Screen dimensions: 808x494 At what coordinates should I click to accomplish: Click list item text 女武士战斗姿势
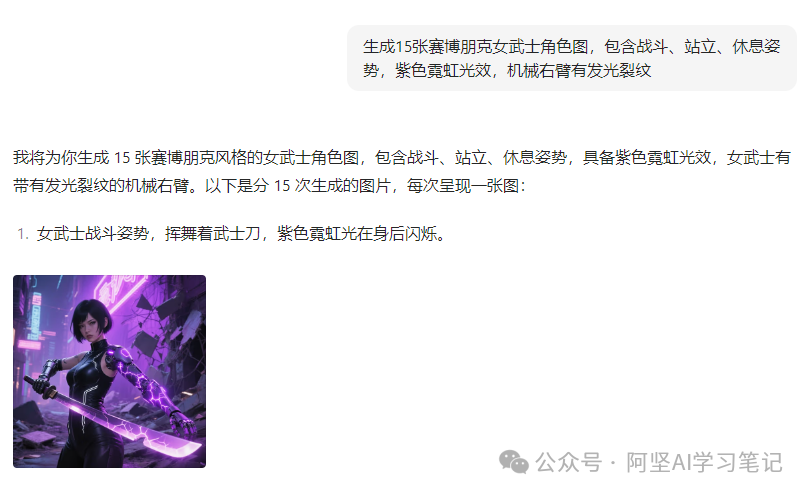(x=241, y=234)
